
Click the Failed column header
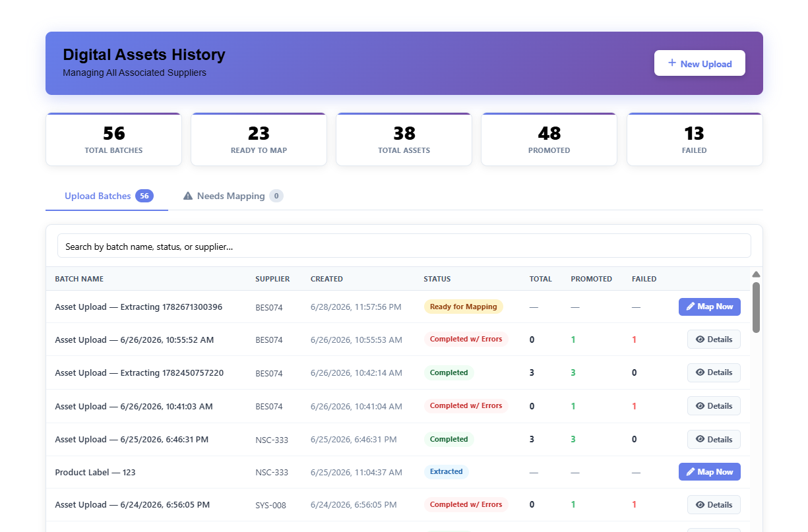(x=644, y=279)
